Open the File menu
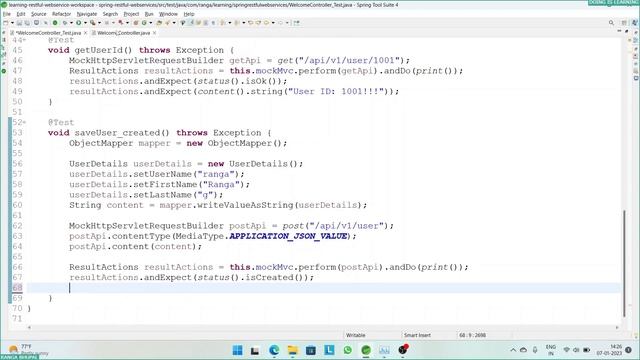This screenshot has width=640, height=360. point(6,14)
